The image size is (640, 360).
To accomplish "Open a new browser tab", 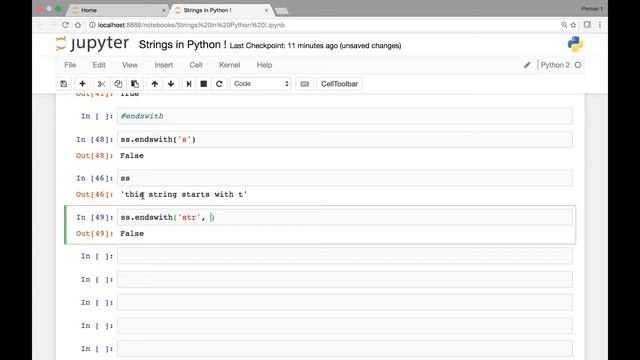I will click(282, 11).
